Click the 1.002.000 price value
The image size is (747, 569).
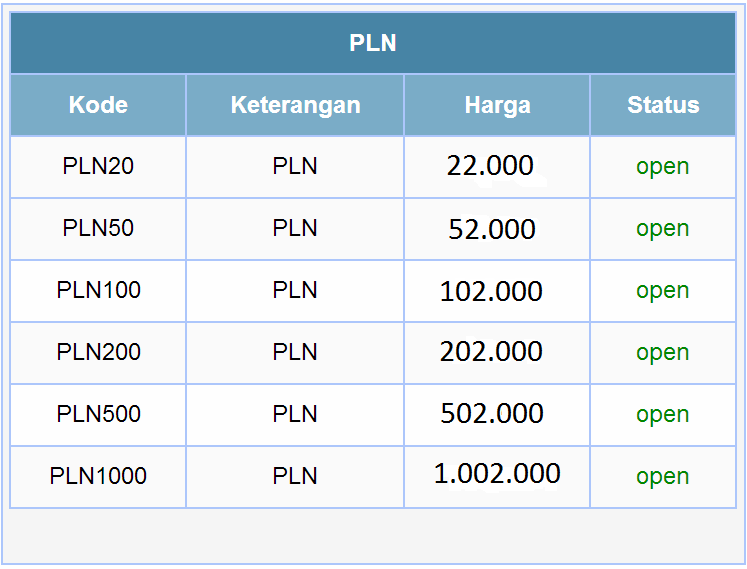tap(497, 474)
